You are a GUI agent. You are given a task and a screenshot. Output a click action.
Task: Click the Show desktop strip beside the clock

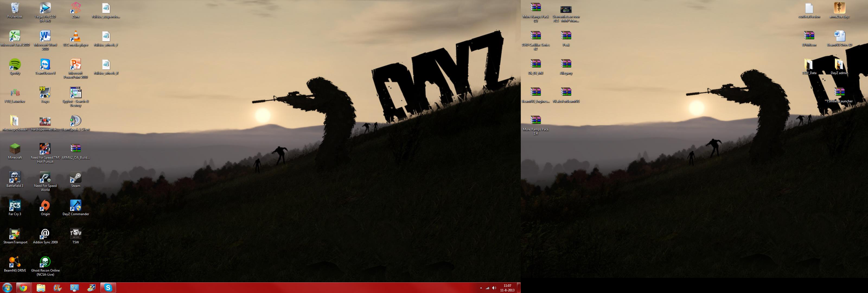pyautogui.click(x=519, y=288)
